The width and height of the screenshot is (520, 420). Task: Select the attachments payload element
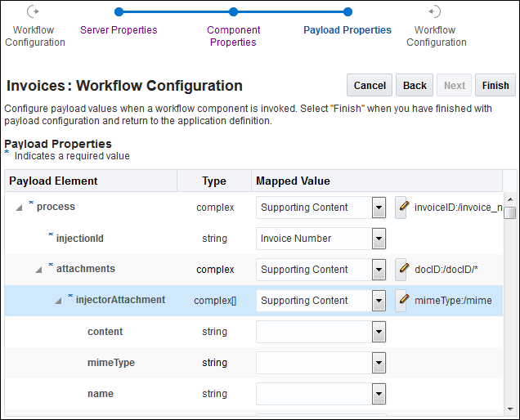[x=86, y=269]
